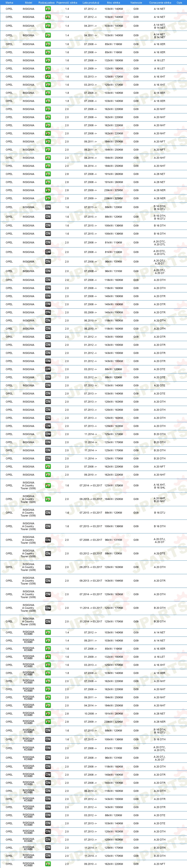
Task: Click petrol icon in Insignia Kombi A 18 XER row
Action: [48, 673]
